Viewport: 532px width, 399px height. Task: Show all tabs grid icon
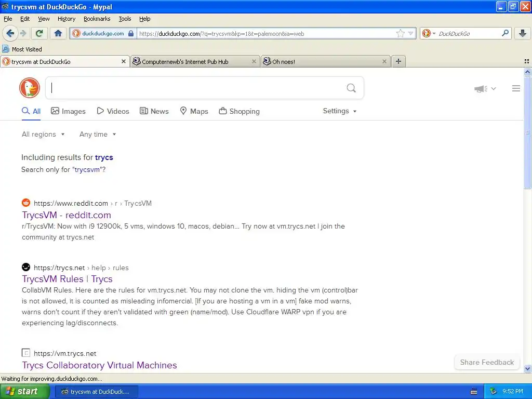[x=527, y=61]
